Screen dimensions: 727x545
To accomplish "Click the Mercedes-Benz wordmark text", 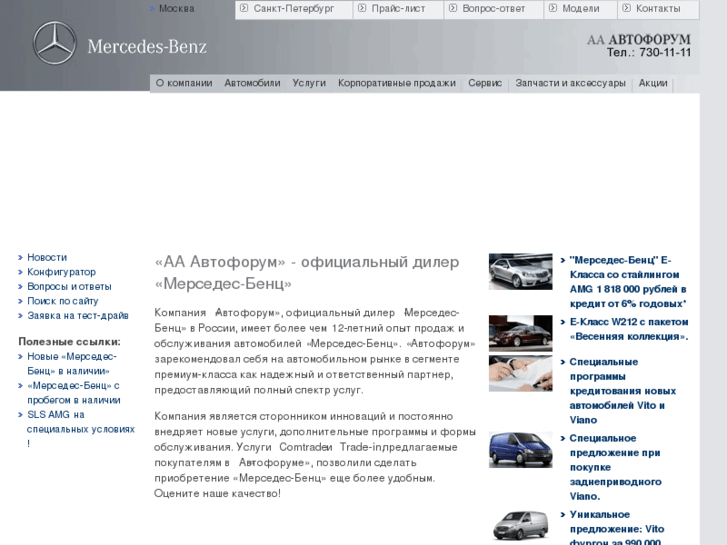I will [147, 46].
